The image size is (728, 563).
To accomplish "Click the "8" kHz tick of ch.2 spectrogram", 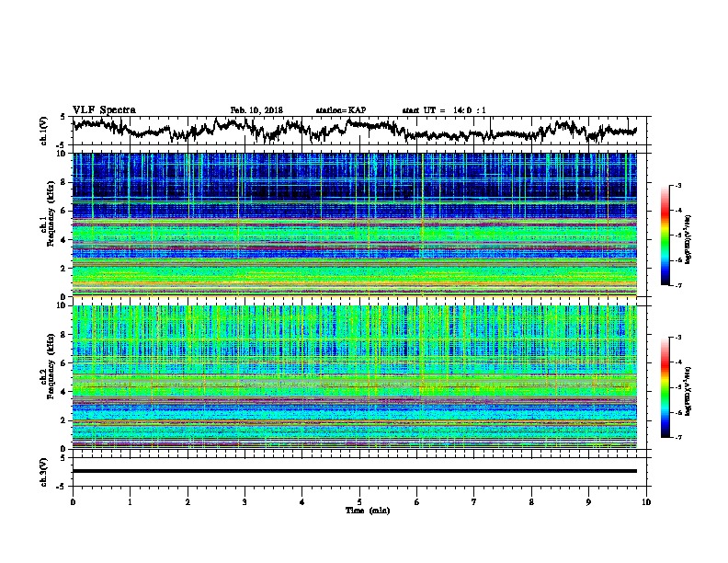I will [x=64, y=335].
